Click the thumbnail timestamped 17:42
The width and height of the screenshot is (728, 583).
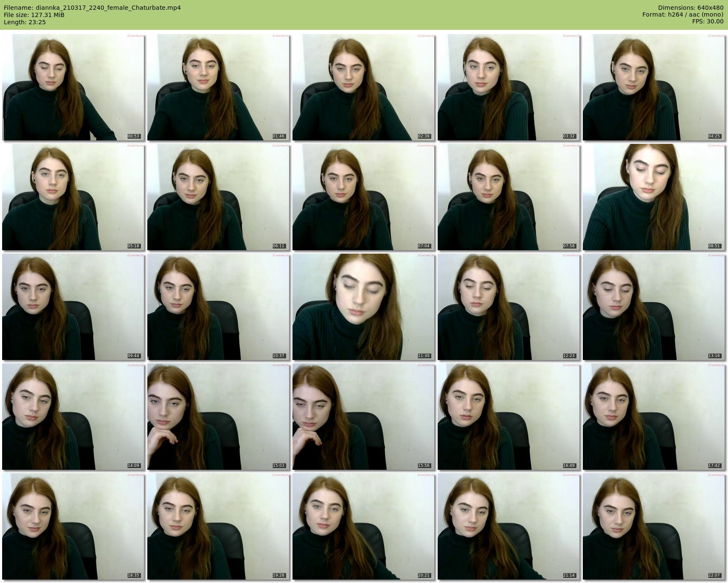(654, 417)
